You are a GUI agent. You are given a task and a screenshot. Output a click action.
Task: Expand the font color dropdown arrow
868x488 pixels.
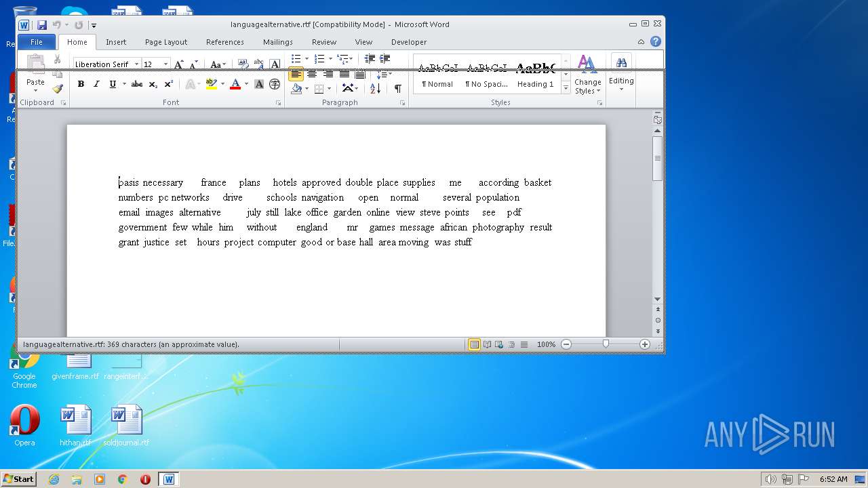(x=246, y=84)
